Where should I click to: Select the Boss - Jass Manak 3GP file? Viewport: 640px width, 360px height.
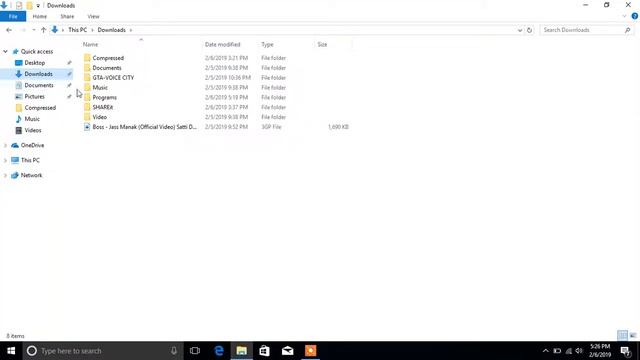point(144,127)
